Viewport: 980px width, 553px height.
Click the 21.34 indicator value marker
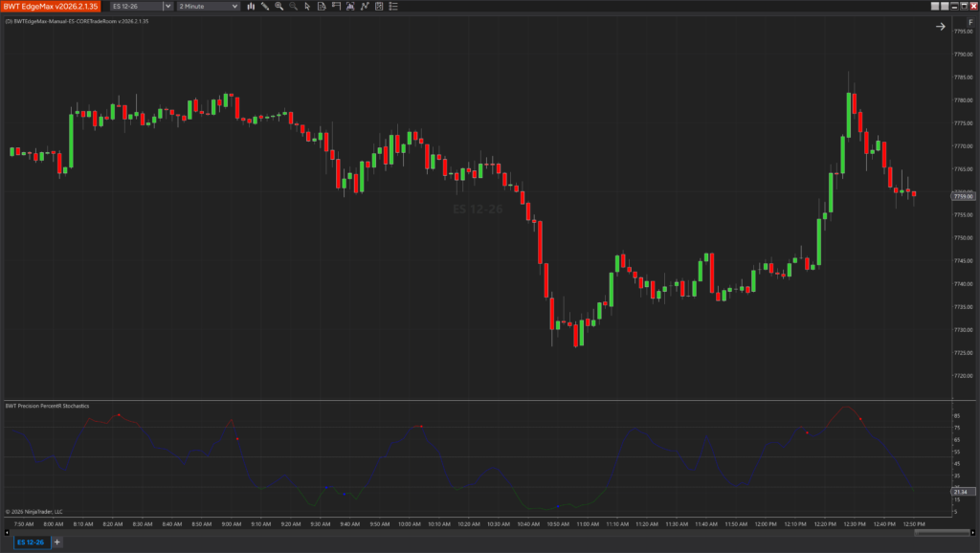963,492
